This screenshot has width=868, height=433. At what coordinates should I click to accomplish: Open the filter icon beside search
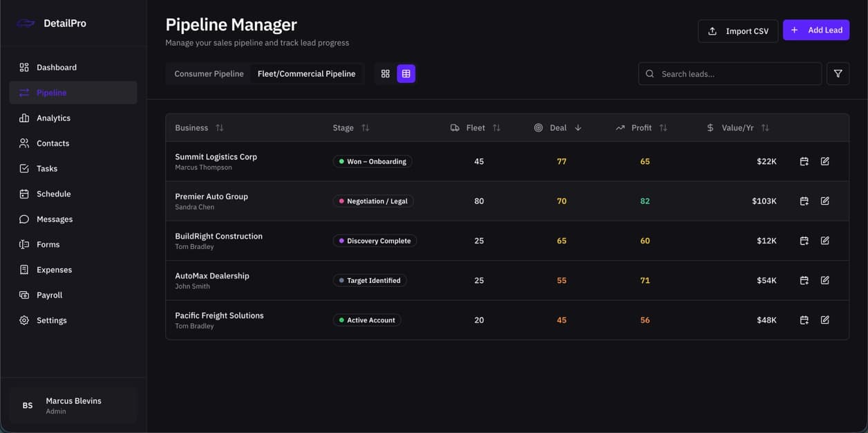838,73
